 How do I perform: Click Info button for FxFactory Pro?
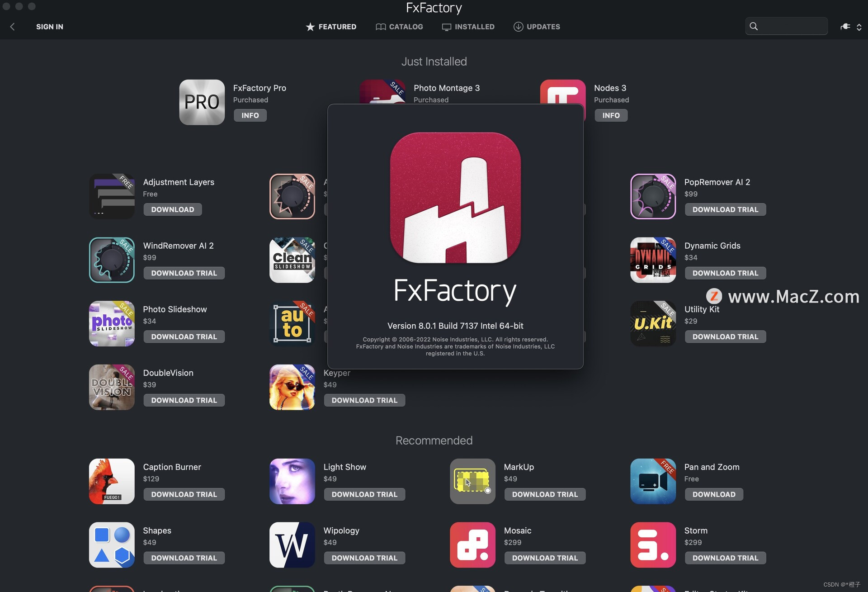250,115
